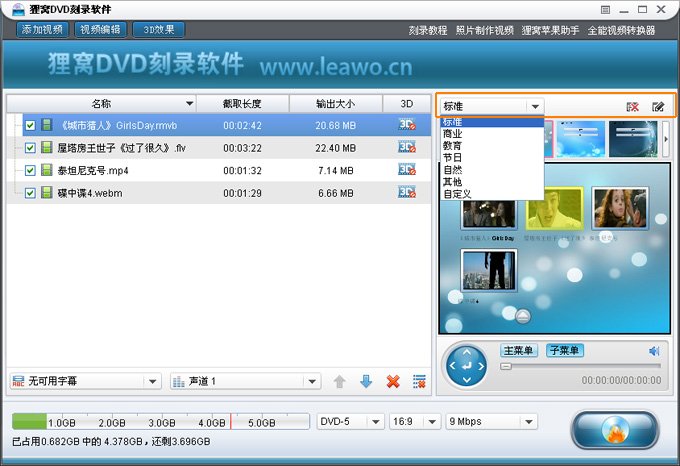The width and height of the screenshot is (680, 466).
Task: Click 城市猎人 Girls Day menu thumbnail
Action: tap(489, 214)
